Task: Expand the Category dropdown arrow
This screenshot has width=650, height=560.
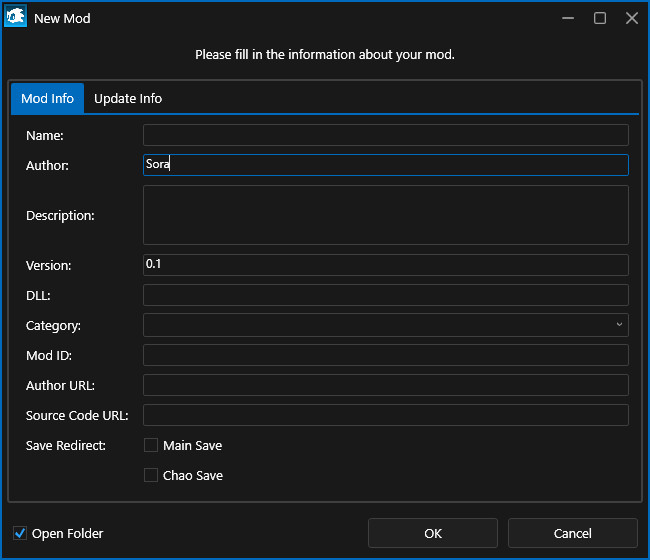Action: pyautogui.click(x=620, y=325)
